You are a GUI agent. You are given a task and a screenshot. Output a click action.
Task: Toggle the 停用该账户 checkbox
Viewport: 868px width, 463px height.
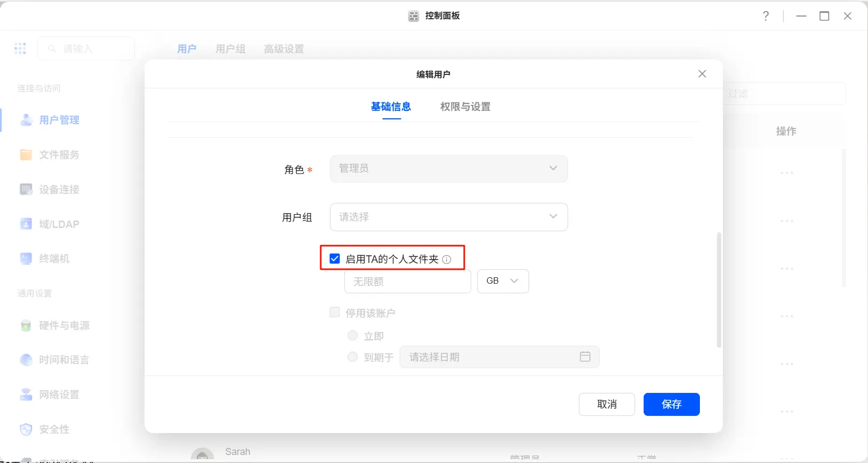(x=335, y=313)
